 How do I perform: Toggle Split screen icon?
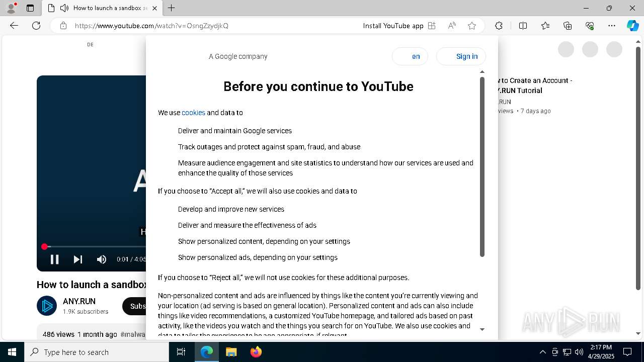point(523,26)
